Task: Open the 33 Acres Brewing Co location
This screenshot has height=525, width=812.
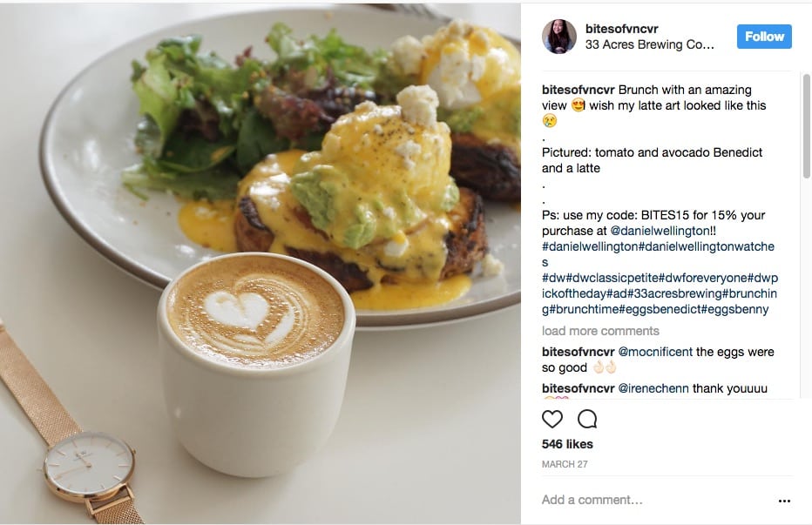Action: tap(649, 44)
